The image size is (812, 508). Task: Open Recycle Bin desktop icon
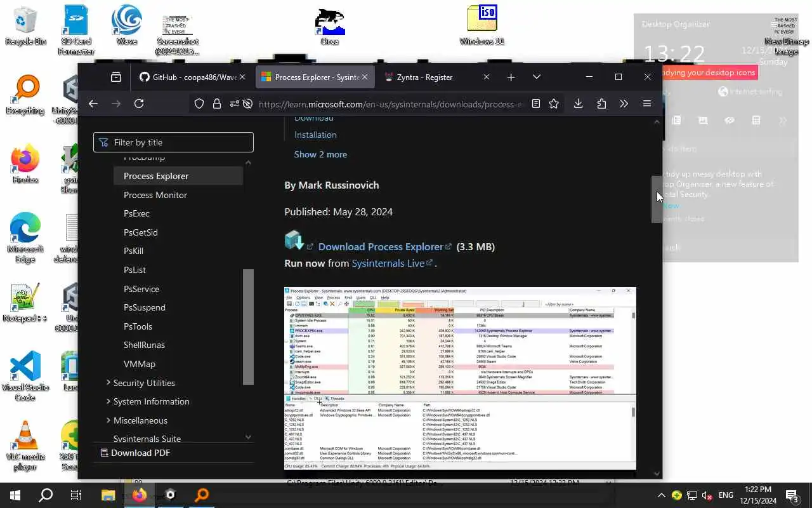click(25, 25)
